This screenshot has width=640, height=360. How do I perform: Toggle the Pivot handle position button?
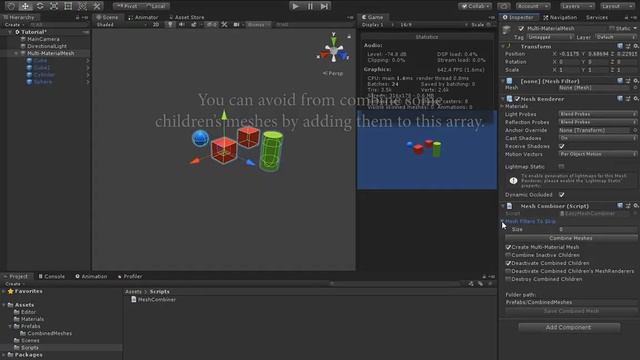[127, 6]
